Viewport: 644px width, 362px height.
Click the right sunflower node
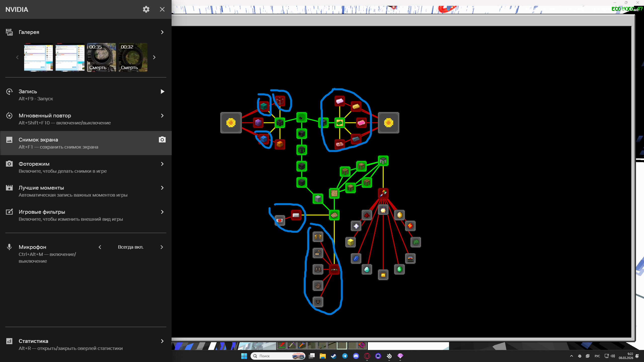(x=388, y=123)
